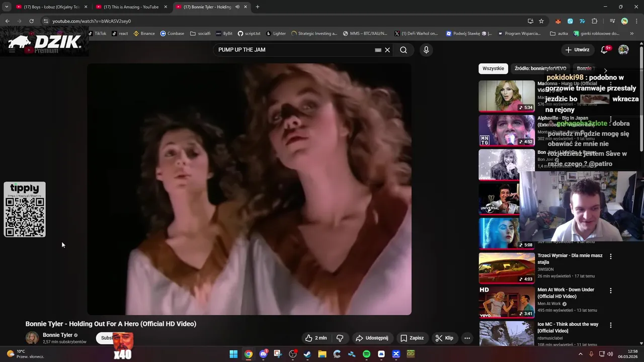Image resolution: width=644 pixels, height=362 pixels.
Task: Open File Explorer from the taskbar
Action: click(322, 354)
